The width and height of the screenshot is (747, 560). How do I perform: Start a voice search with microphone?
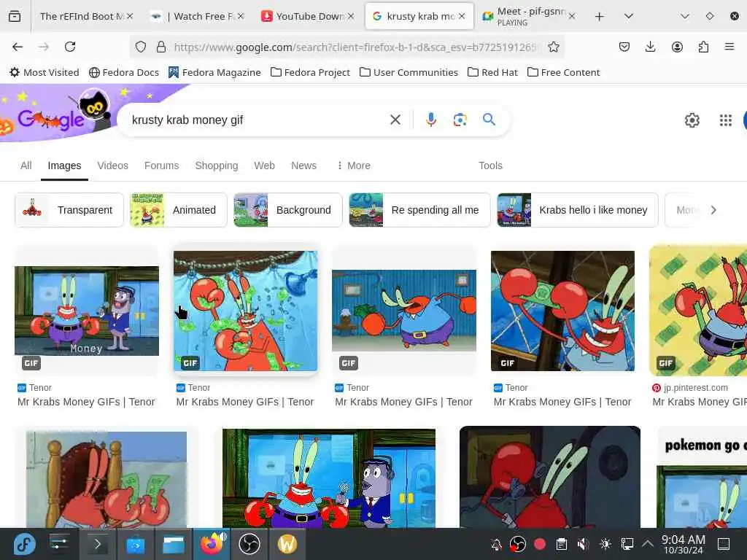click(430, 120)
